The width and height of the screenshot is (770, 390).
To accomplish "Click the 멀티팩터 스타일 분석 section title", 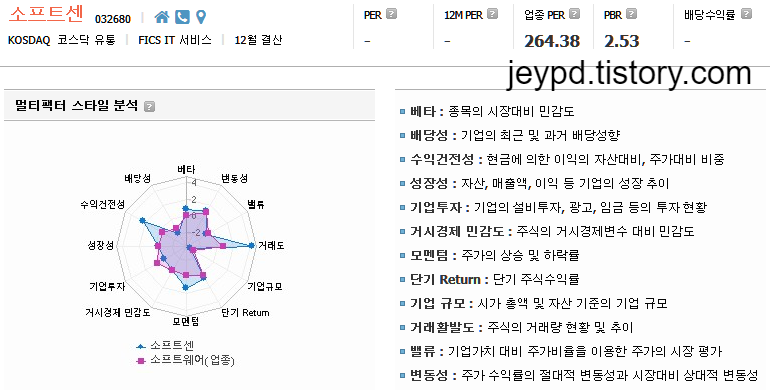I will pos(77,106).
